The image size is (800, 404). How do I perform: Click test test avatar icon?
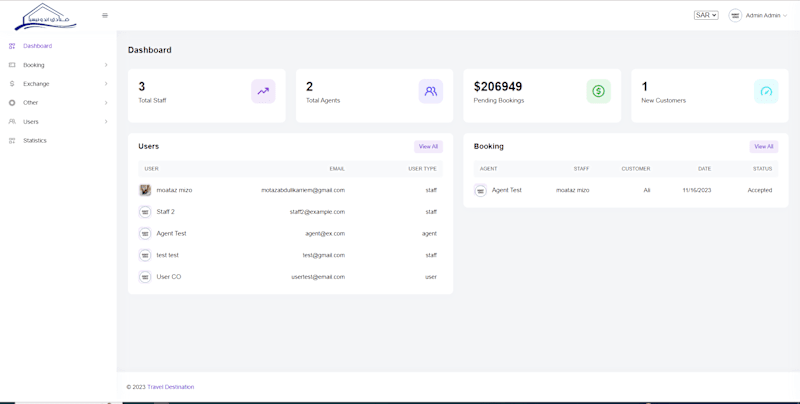pyautogui.click(x=145, y=255)
